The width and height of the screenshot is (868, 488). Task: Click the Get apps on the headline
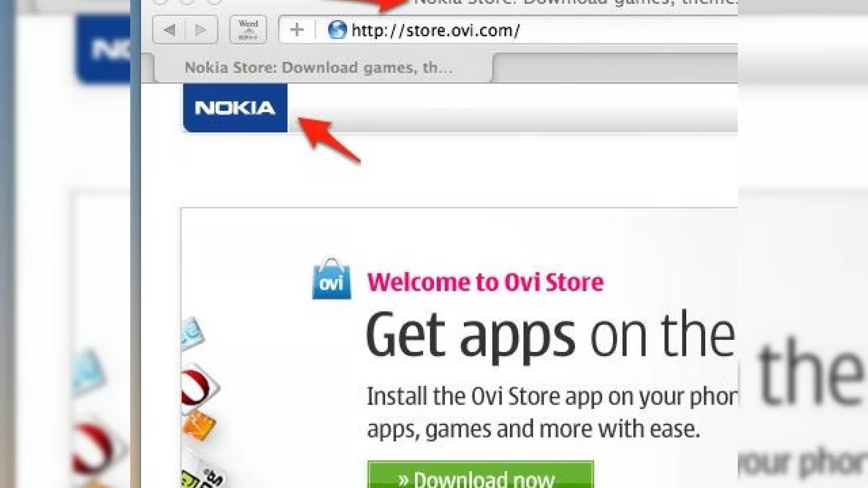pos(551,336)
